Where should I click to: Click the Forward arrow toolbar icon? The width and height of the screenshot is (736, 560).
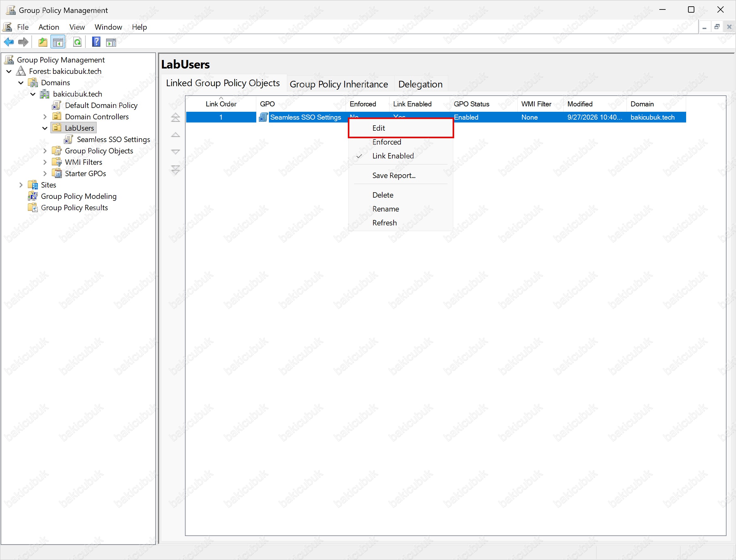click(x=23, y=42)
